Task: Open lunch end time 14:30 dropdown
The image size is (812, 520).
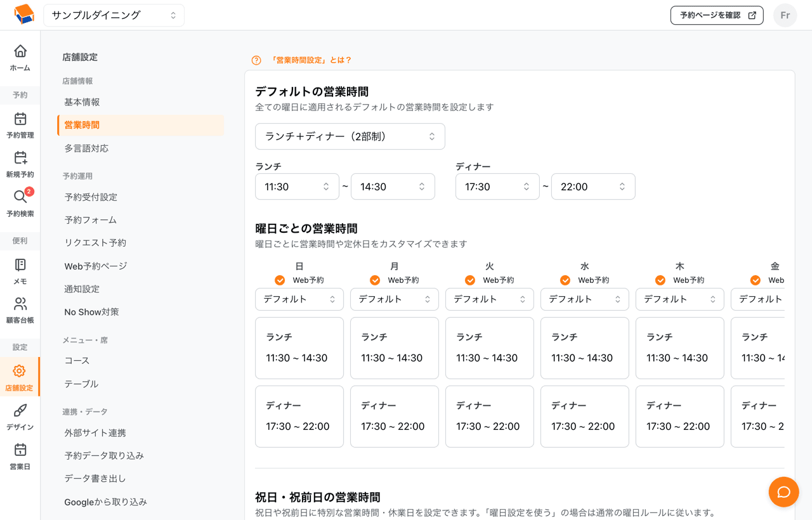Action: tap(393, 186)
